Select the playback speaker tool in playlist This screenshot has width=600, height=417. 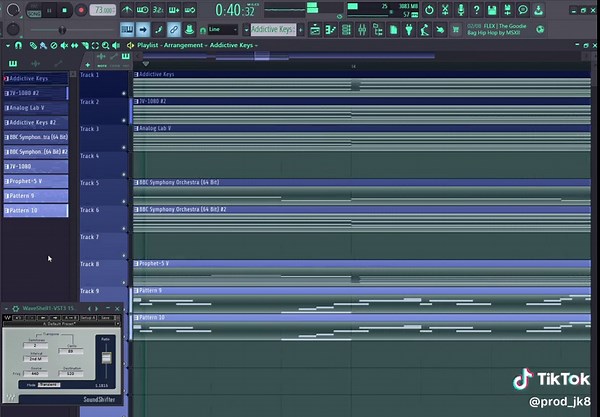(116, 46)
